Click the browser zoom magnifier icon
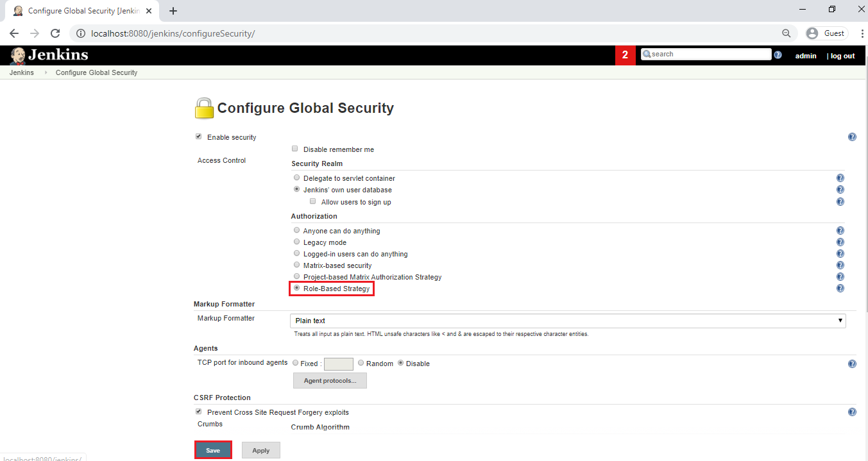Image resolution: width=868 pixels, height=461 pixels. (787, 33)
